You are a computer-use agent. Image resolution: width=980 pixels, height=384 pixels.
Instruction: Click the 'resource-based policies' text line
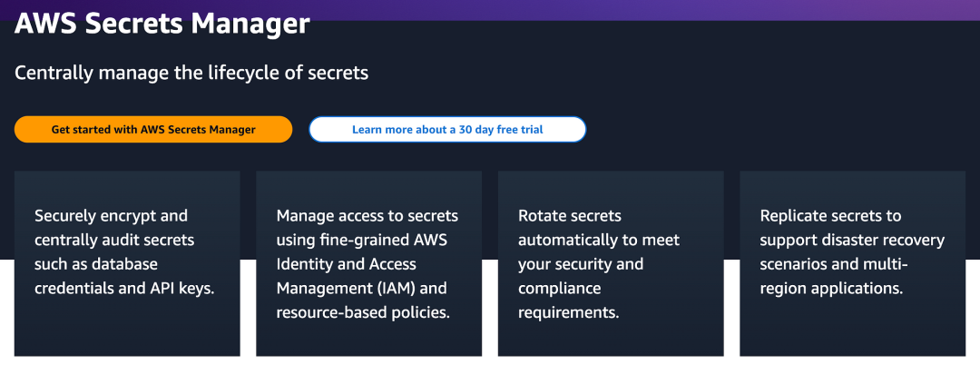pyautogui.click(x=364, y=312)
